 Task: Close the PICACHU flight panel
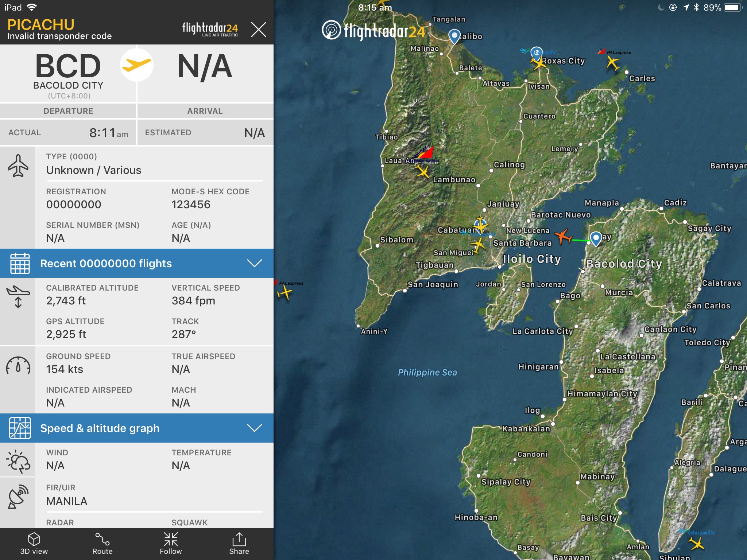pos(259,29)
